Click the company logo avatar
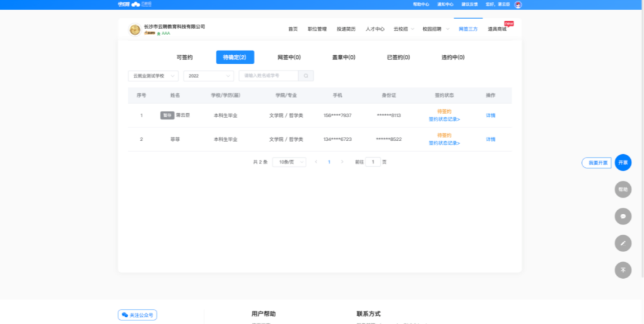Image resolution: width=644 pixels, height=324 pixels. pos(134,30)
